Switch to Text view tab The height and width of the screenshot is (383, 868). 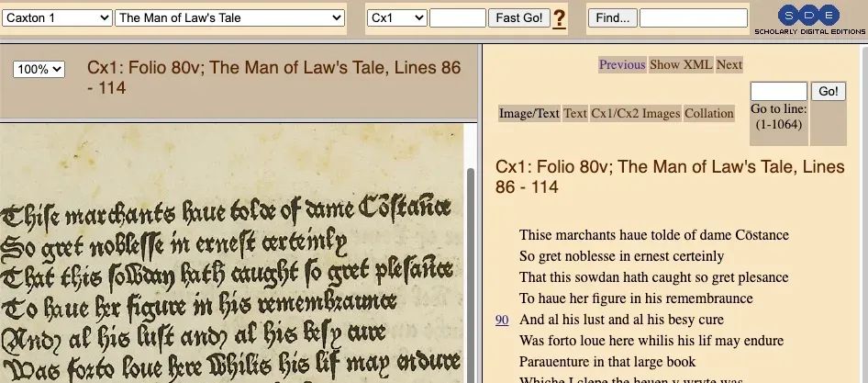575,114
